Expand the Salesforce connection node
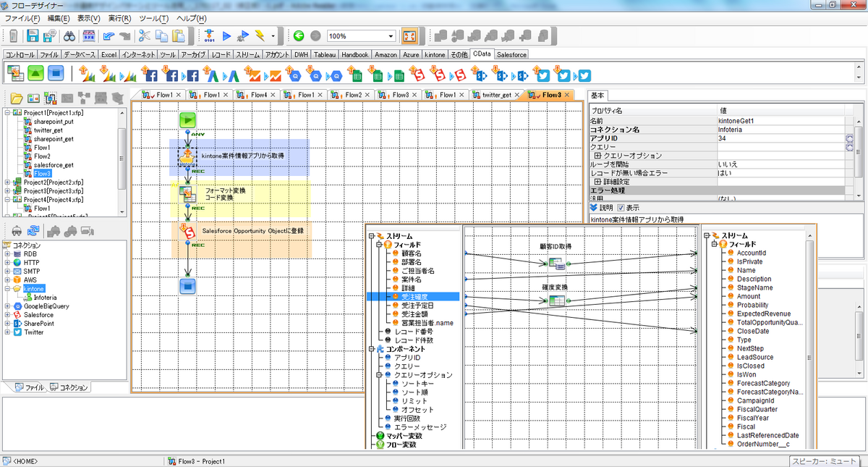 (7, 315)
